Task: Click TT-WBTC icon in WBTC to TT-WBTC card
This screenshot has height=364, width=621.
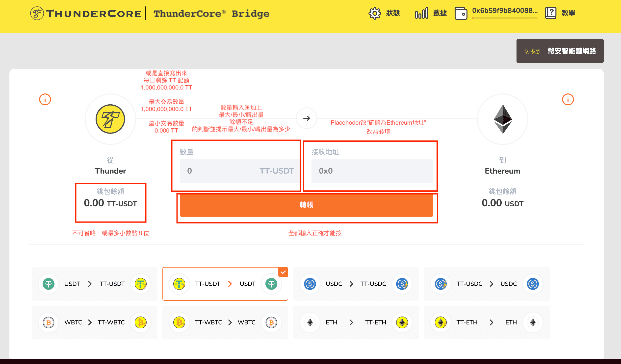Action: point(141,322)
